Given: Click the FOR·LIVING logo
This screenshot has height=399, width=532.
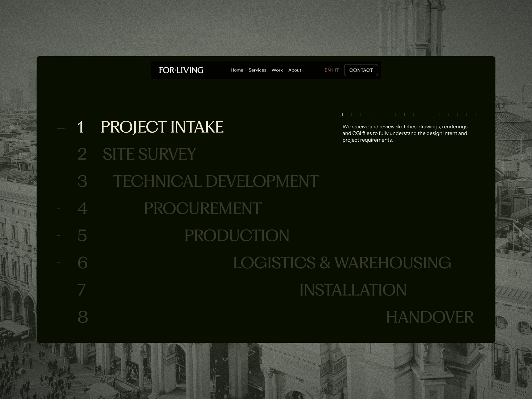Looking at the screenshot, I should pos(181,70).
